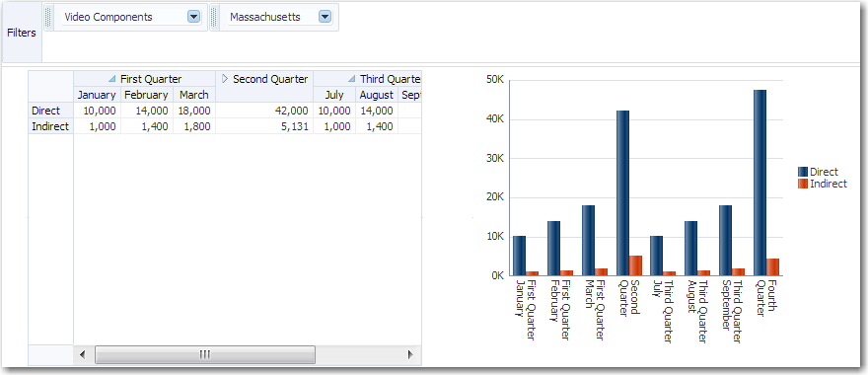Click the Direct Second Quarter cell 42,000
Image resolution: width=868 pixels, height=375 pixels.
[x=264, y=111]
